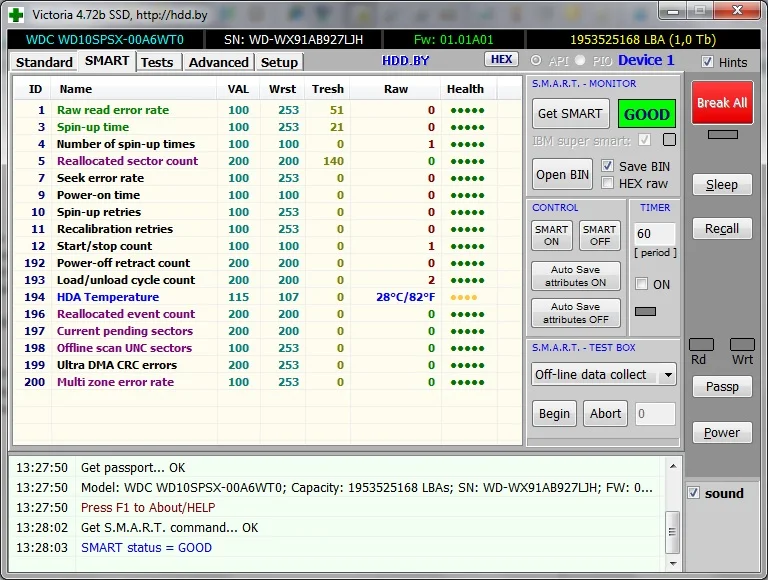Click the Wrt write indicator light
The width and height of the screenshot is (768, 580).
[742, 344]
